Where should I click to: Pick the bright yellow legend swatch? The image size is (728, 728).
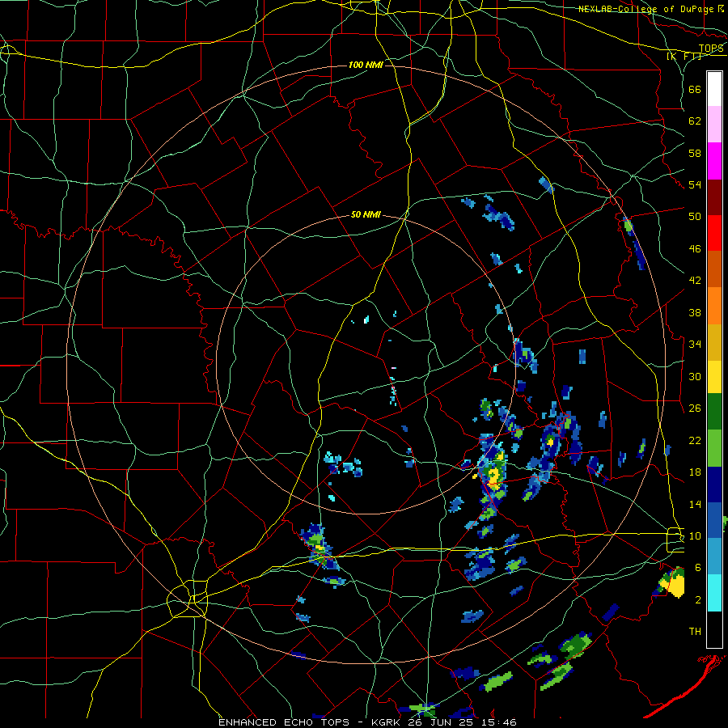click(x=714, y=377)
